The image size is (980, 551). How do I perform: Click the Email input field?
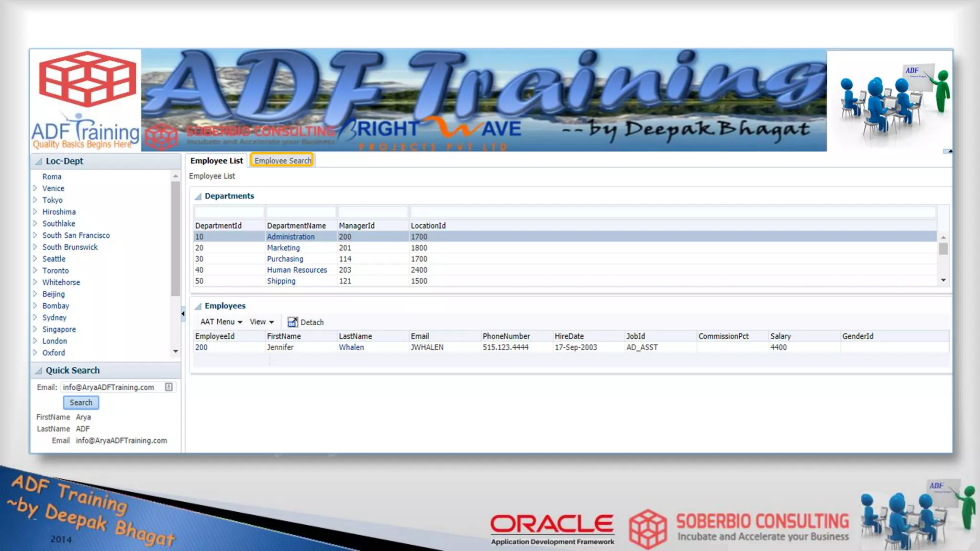(x=112, y=387)
